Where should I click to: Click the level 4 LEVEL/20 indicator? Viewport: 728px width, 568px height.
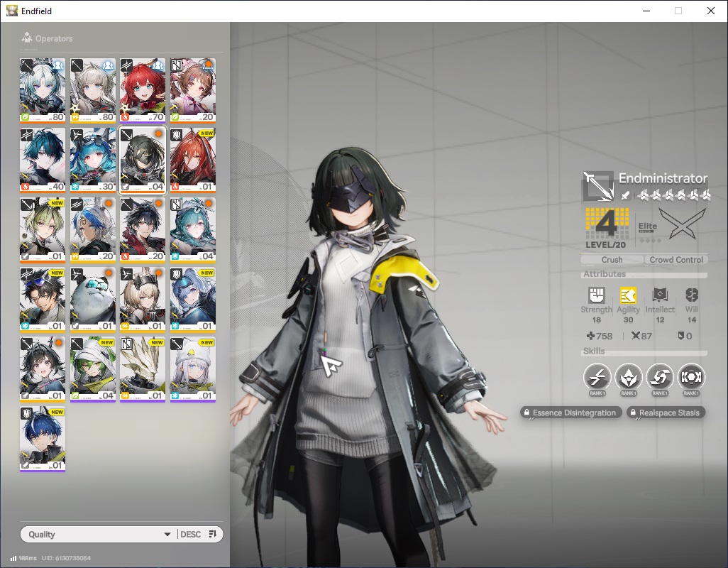point(607,228)
